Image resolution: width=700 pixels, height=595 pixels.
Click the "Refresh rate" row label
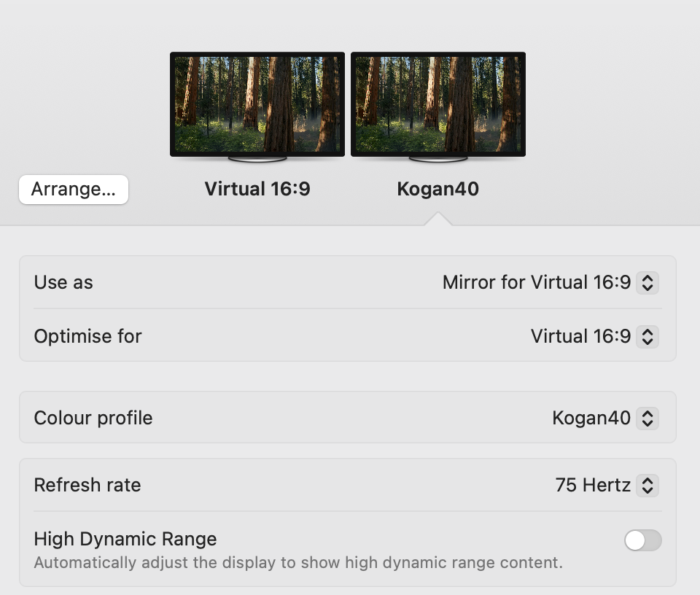click(87, 486)
